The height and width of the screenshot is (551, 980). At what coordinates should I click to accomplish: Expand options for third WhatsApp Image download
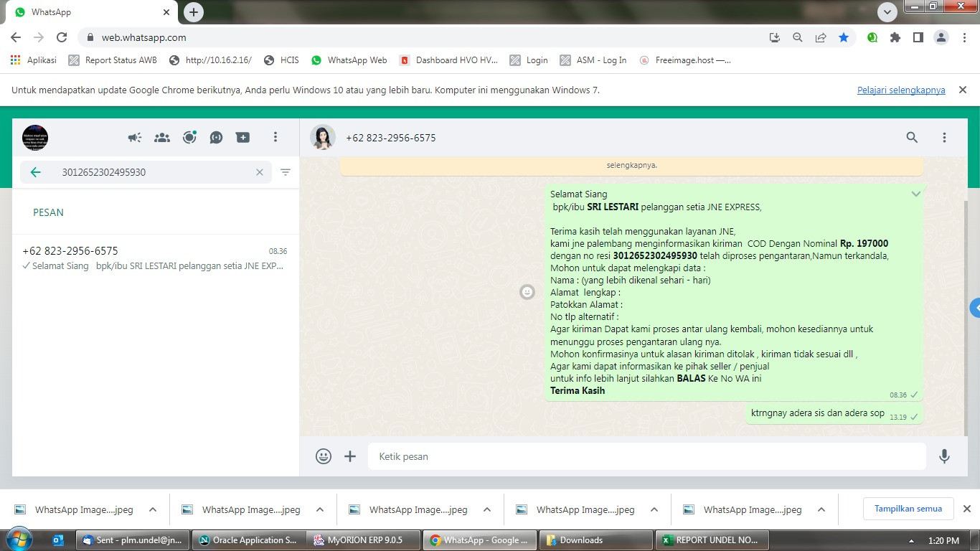[x=487, y=509]
